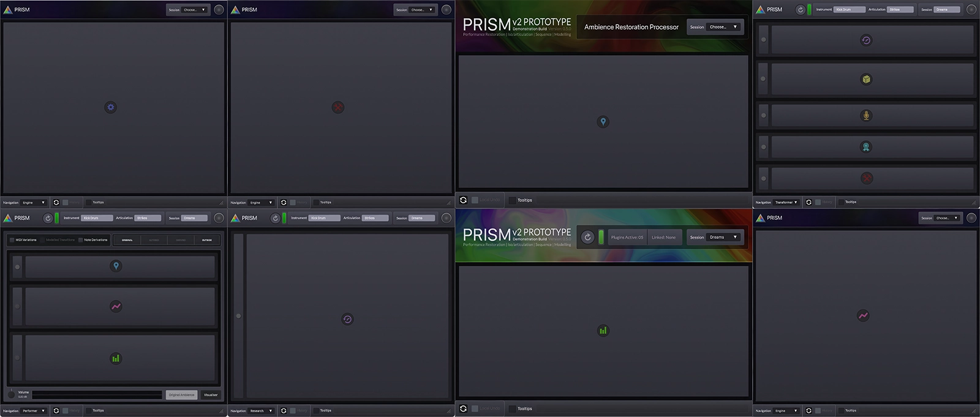This screenshot has width=980, height=417.
Task: Click the pink trend line icon in the Performer panel
Action: coord(116,306)
